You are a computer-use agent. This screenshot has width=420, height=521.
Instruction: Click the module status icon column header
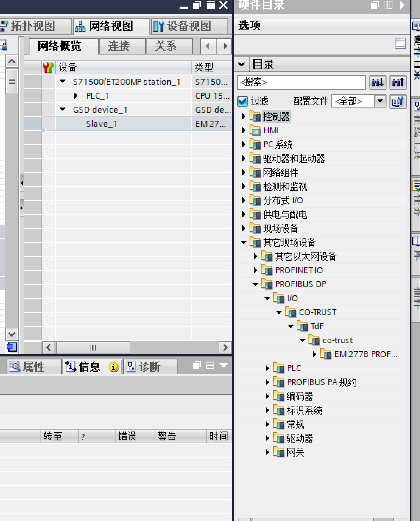click(48, 67)
